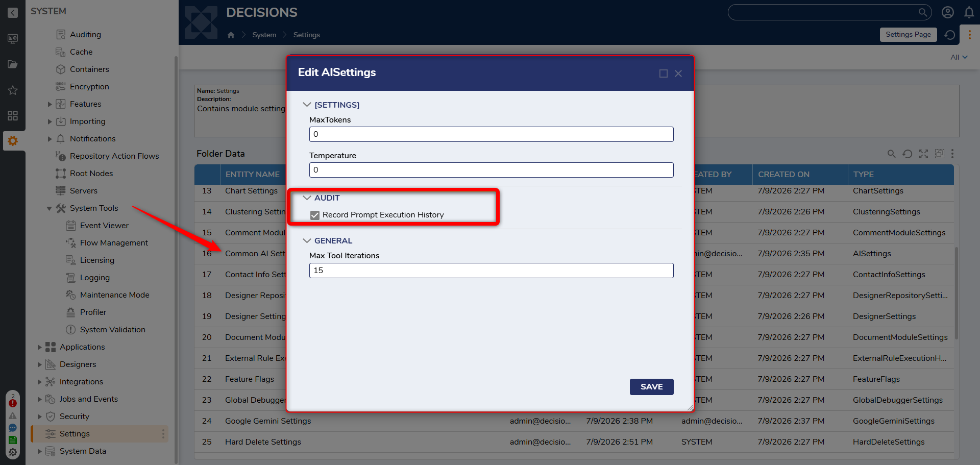Open the blue chat bubble icon at bottom left
Viewport: 980px width, 465px height.
point(13,428)
